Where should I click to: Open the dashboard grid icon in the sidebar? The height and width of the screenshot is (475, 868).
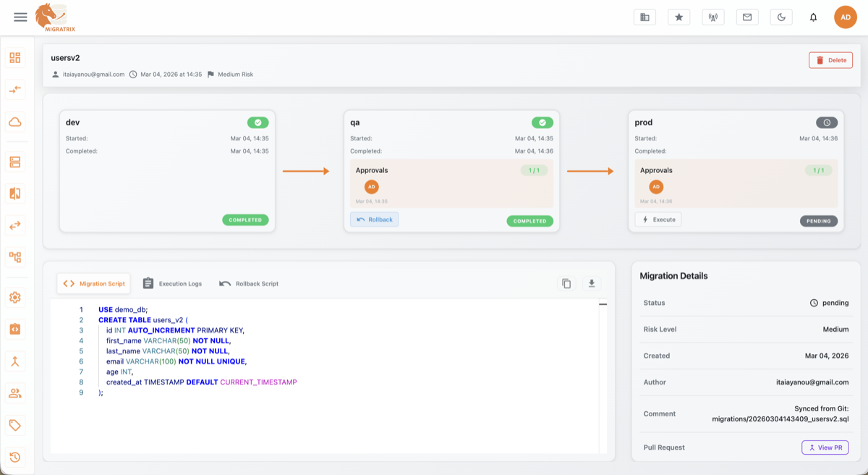pos(14,56)
